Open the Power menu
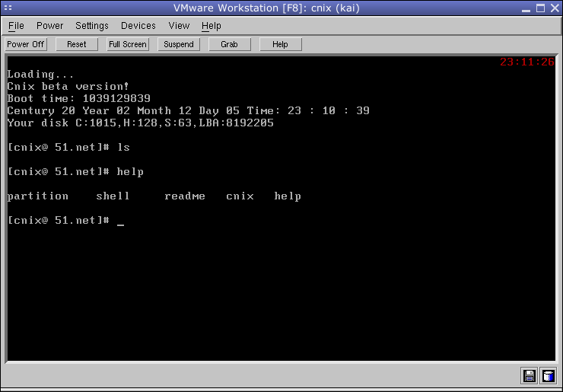563x392 pixels. click(x=50, y=26)
